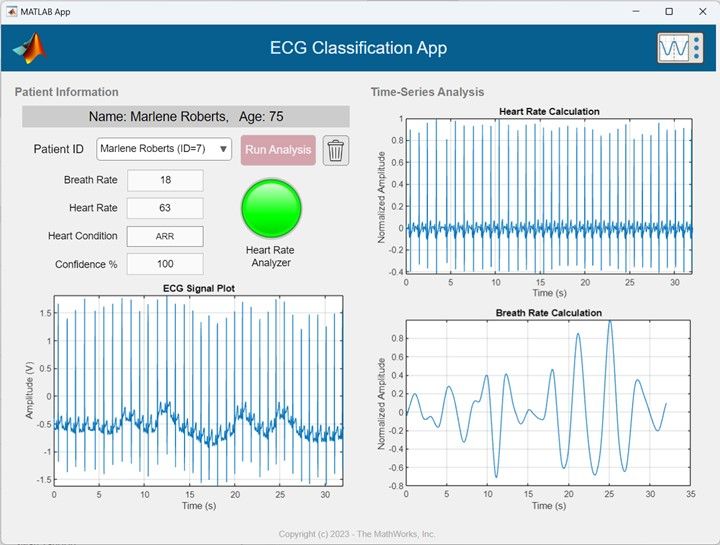Click the trash can delete icon
This screenshot has width=720, height=545.
coord(336,150)
